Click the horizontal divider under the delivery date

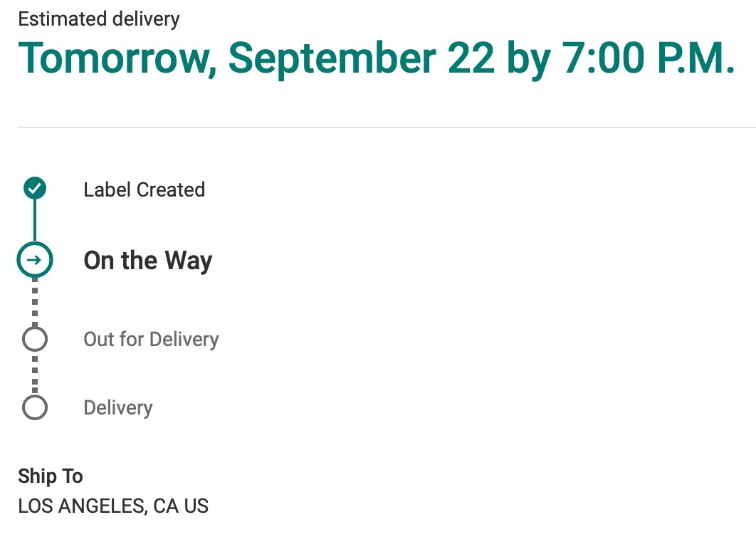pyautogui.click(x=387, y=127)
